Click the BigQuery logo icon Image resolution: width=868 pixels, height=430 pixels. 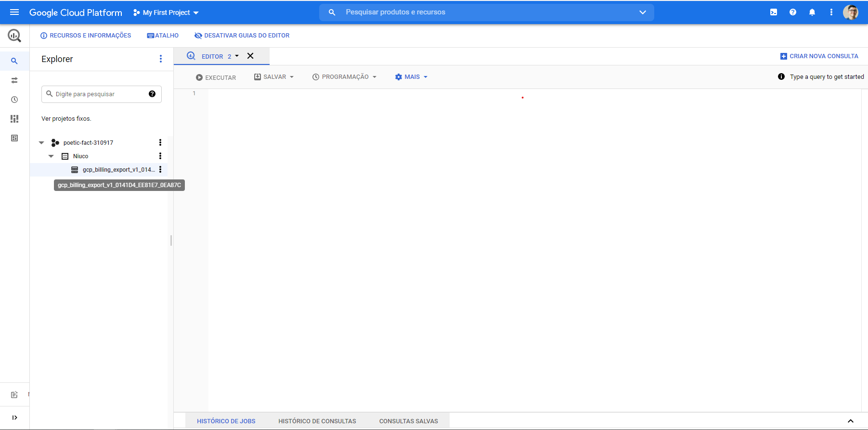click(14, 35)
